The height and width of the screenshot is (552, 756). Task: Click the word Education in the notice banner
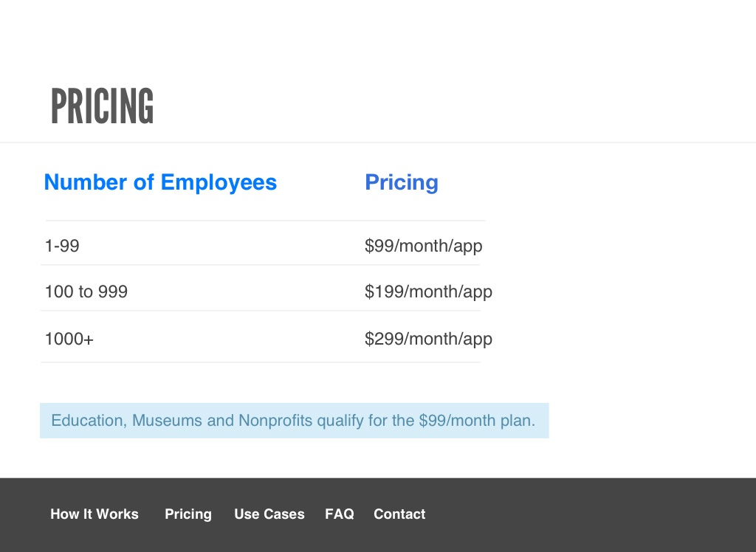tap(88, 421)
